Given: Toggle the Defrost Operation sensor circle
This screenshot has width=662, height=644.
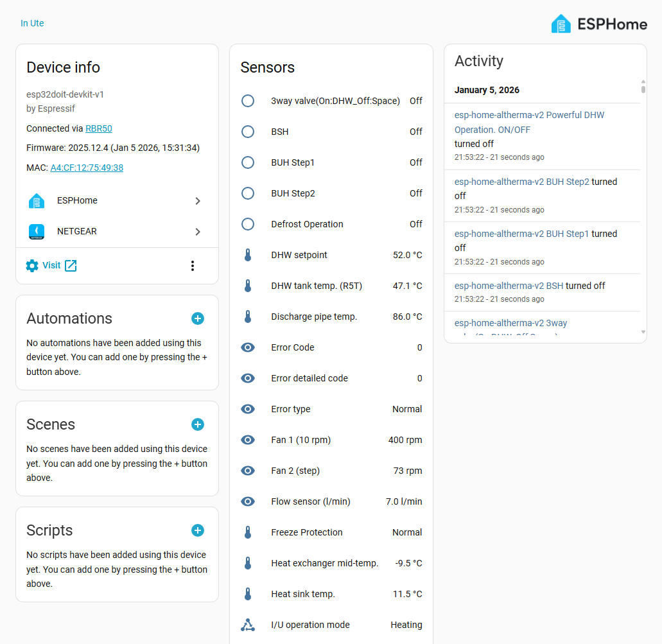Looking at the screenshot, I should click(248, 224).
